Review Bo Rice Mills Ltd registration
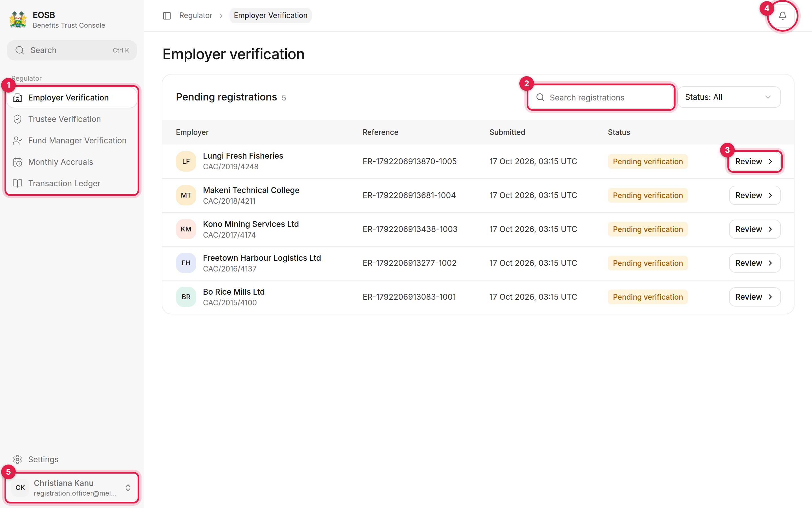 (x=754, y=297)
